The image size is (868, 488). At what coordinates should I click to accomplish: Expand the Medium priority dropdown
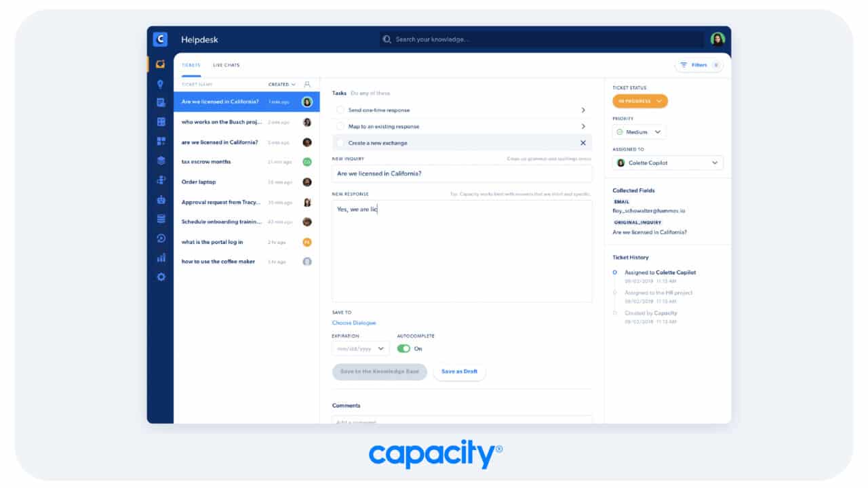point(639,132)
